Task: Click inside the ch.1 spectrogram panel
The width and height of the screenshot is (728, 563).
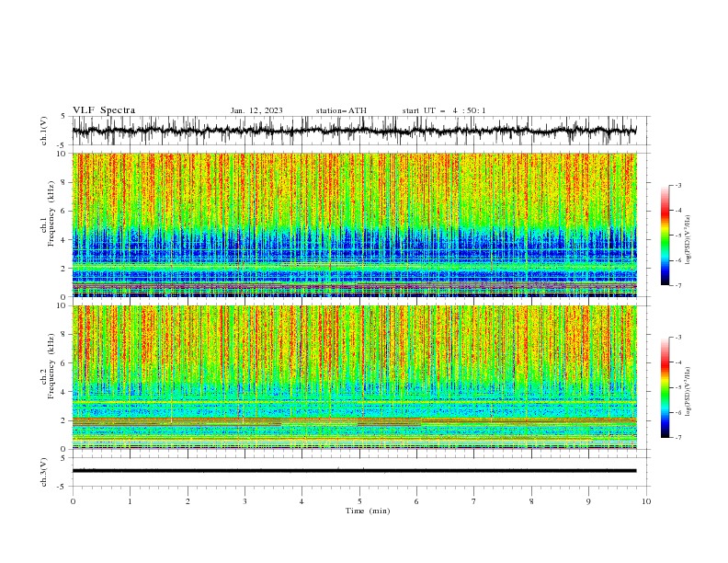Action: pos(354,224)
